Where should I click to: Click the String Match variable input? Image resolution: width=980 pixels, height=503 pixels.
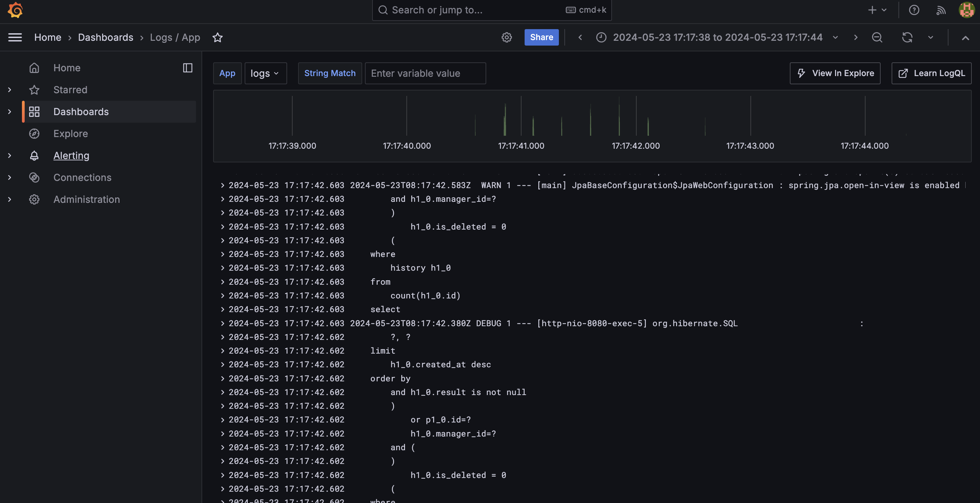[425, 73]
